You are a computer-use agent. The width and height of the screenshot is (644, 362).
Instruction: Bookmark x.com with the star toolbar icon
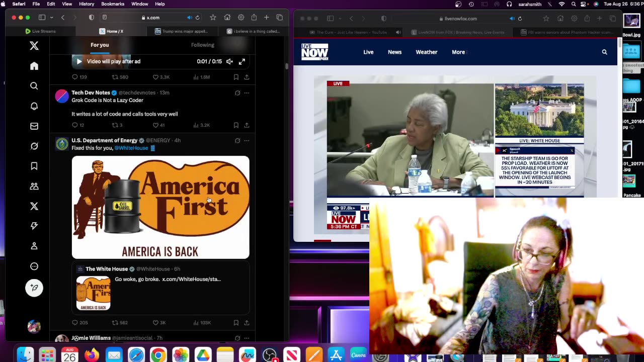tap(213, 18)
